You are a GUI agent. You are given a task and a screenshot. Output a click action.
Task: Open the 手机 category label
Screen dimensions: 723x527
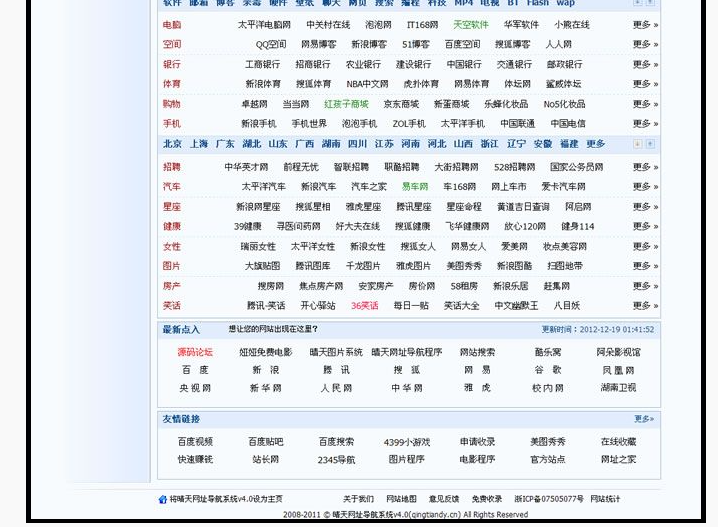click(x=172, y=124)
